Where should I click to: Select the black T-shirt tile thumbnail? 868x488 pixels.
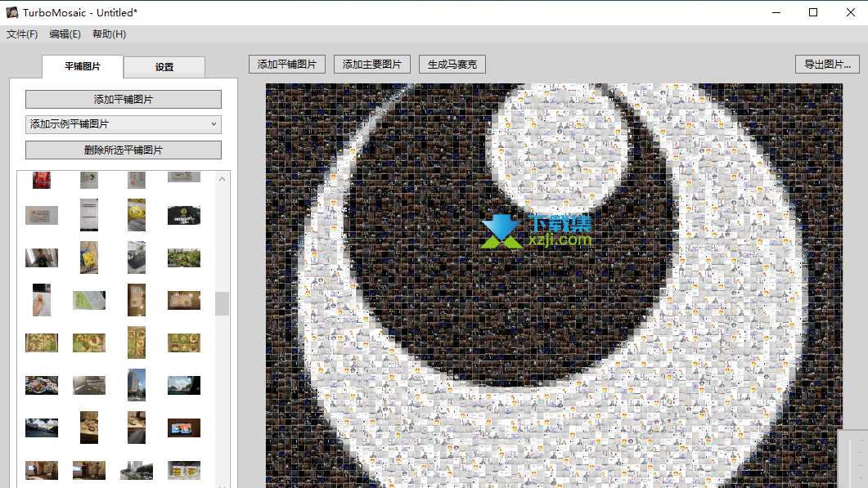click(x=184, y=215)
